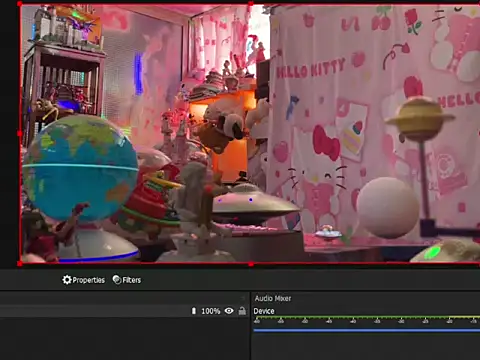Toggle the lock icon on the source row
The height and width of the screenshot is (360, 480).
(242, 311)
